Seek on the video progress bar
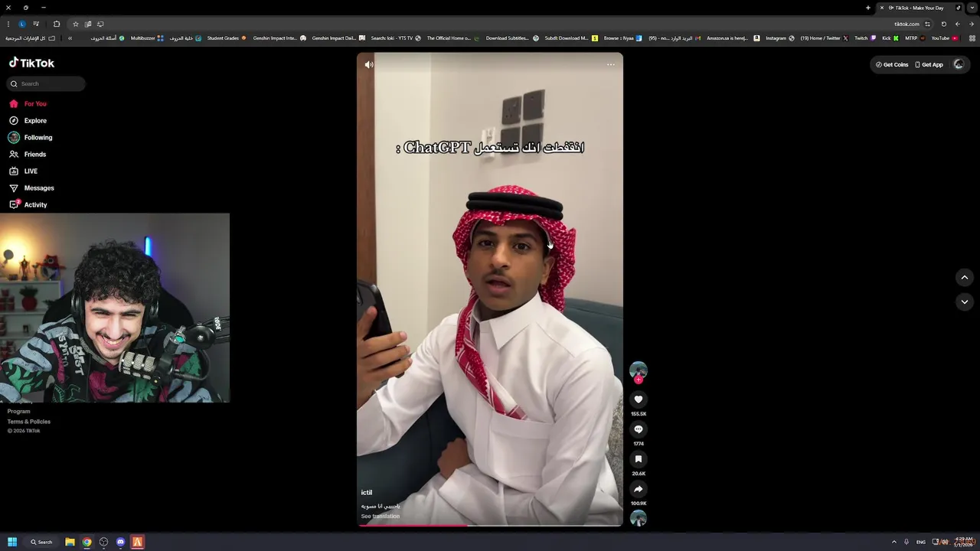The height and width of the screenshot is (551, 980). tap(490, 526)
